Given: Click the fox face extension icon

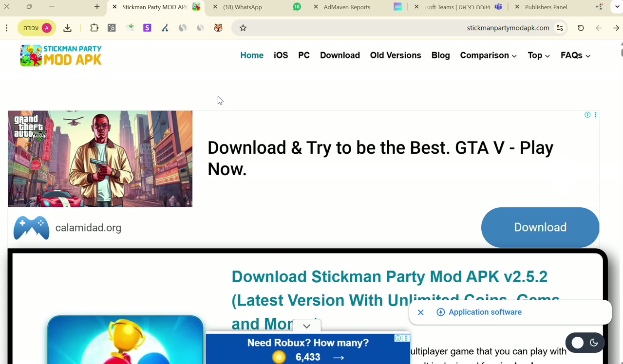Looking at the screenshot, I should [x=218, y=28].
